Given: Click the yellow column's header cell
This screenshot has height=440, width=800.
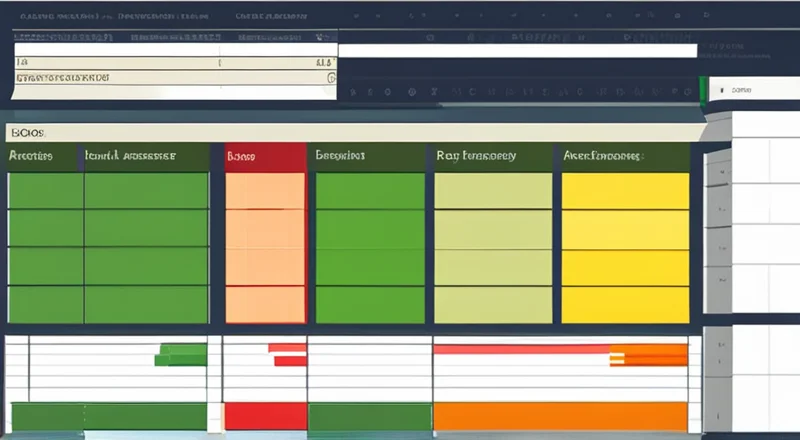Looking at the screenshot, I should (x=625, y=157).
